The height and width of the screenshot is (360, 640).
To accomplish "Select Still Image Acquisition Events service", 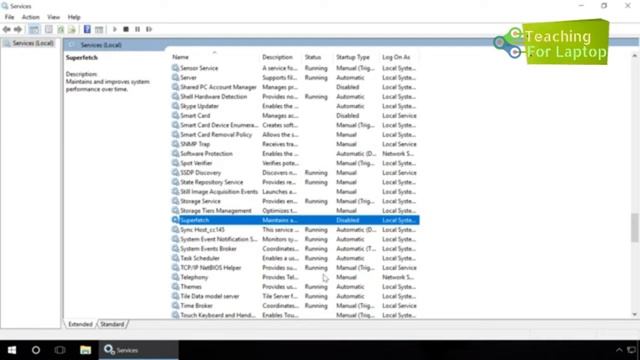I will click(x=295, y=191).
